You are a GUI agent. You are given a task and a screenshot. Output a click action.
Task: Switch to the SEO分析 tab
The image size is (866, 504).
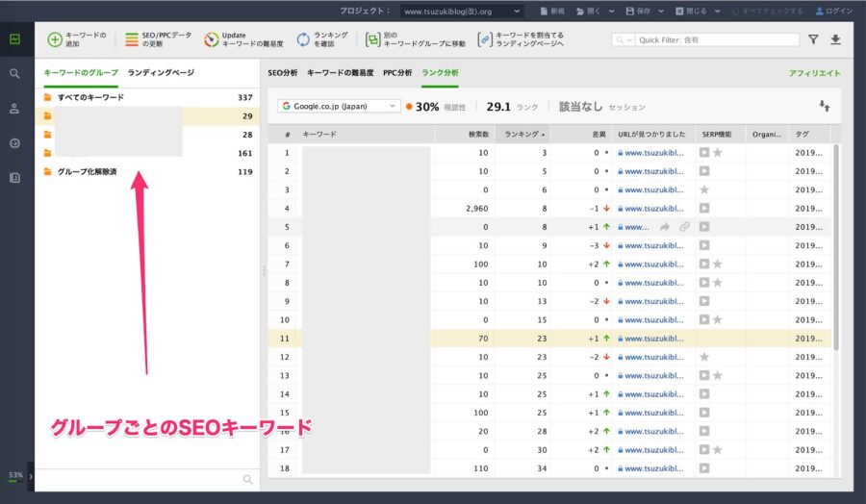283,73
